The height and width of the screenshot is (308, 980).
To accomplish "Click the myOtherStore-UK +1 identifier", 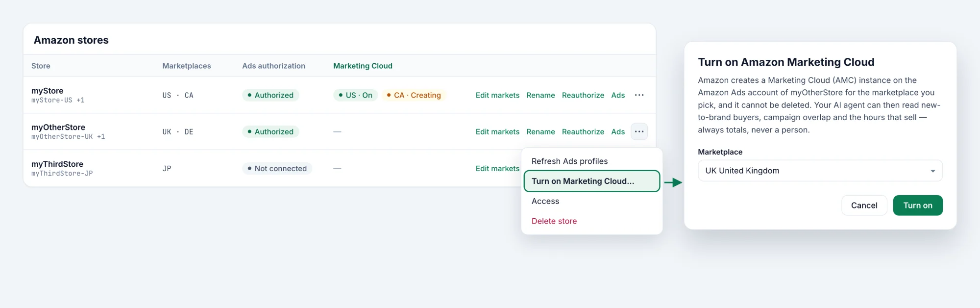I will tap(68, 137).
